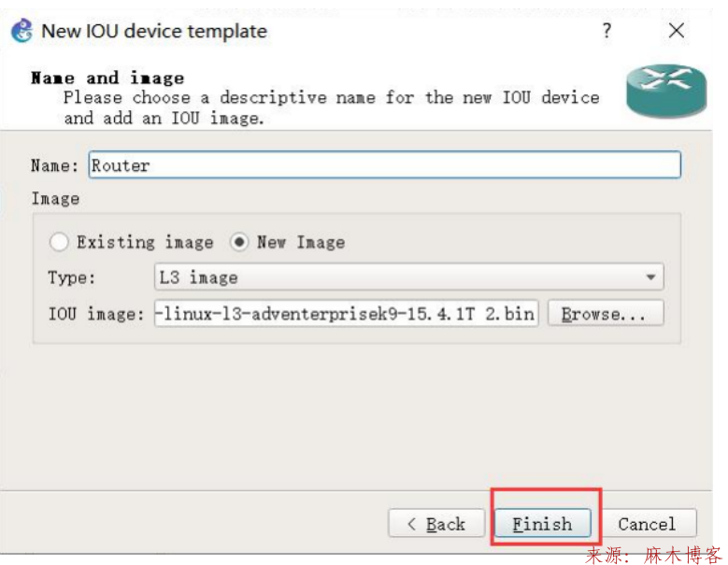Click the Type: label
728x565 pixels.
point(71,277)
